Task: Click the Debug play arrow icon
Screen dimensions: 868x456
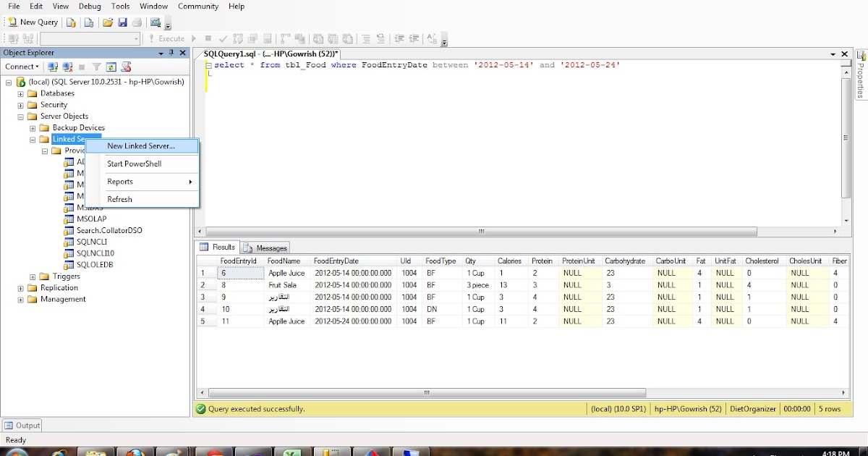Action: 193,38
